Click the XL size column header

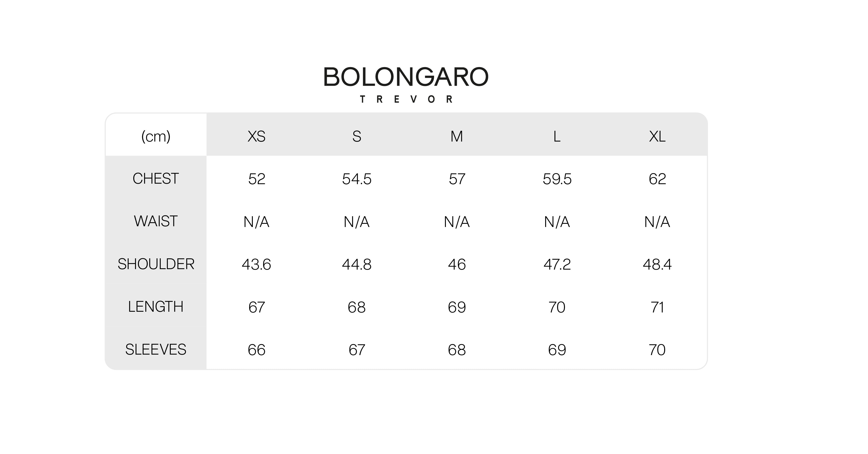click(657, 136)
